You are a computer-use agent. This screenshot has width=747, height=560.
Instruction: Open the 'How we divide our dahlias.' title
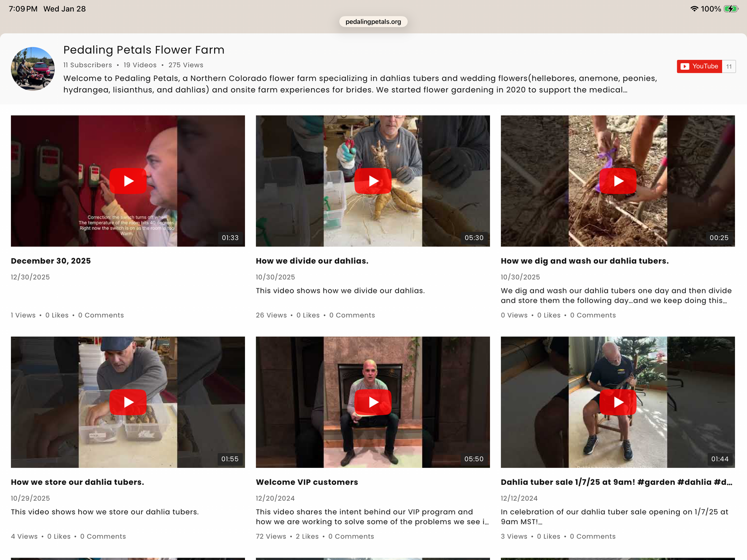coord(312,261)
